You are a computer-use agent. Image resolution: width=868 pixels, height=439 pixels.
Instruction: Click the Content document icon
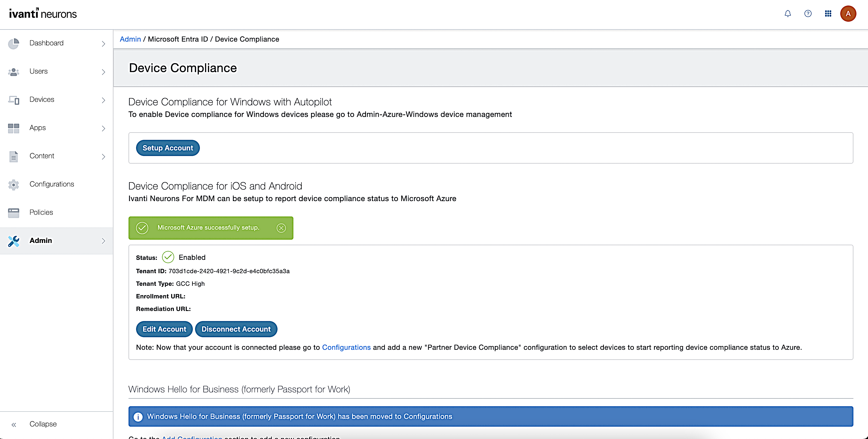pyautogui.click(x=13, y=156)
